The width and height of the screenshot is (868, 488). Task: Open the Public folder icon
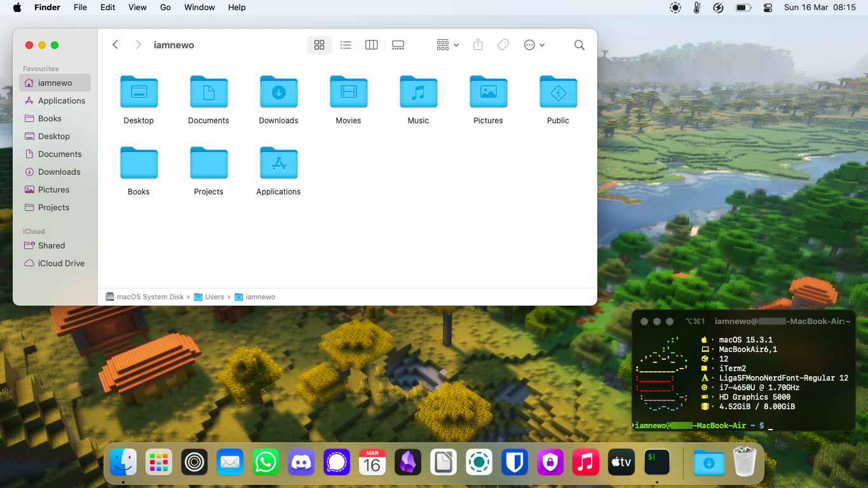(558, 92)
